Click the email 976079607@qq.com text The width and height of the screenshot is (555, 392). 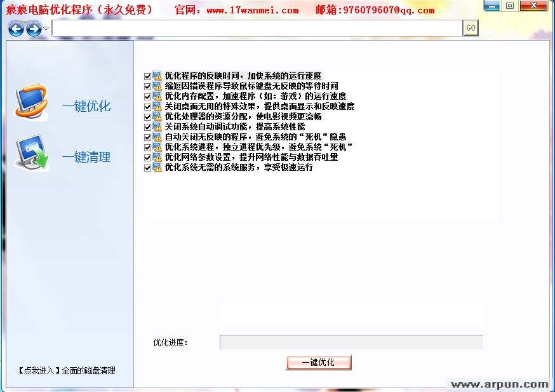[x=389, y=10]
